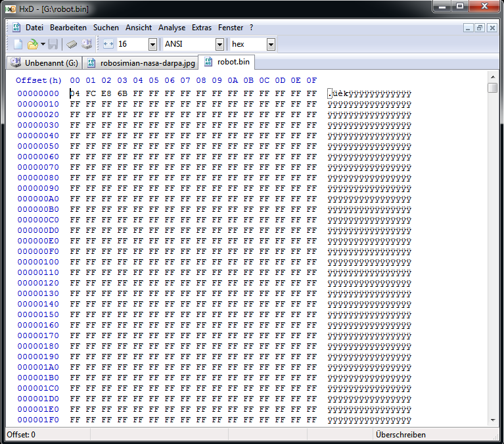The height and width of the screenshot is (444, 504).
Task: Click the HxD application icon in title bar
Action: [x=11, y=9]
